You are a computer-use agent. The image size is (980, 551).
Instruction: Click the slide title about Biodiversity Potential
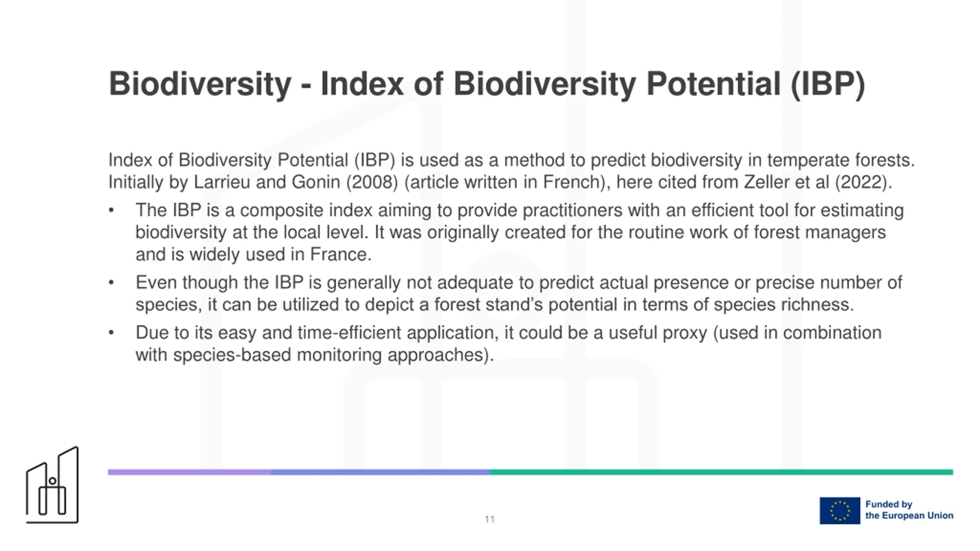pos(487,84)
